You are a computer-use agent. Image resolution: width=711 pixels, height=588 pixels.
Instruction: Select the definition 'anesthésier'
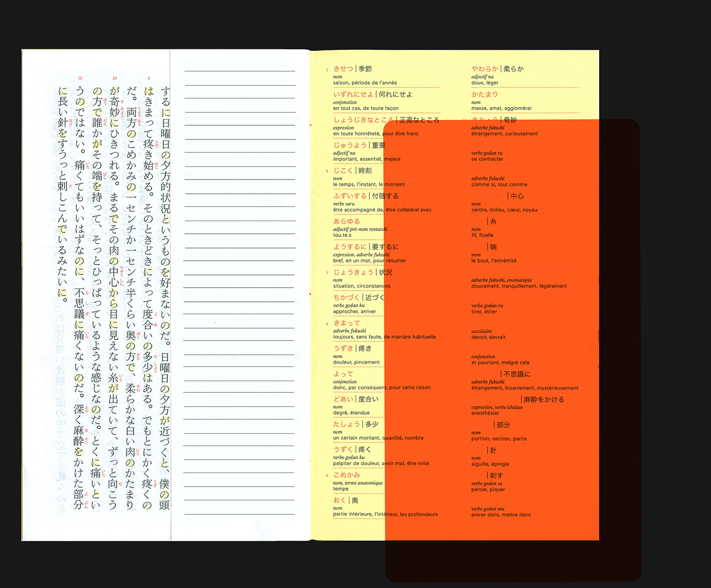point(486,413)
